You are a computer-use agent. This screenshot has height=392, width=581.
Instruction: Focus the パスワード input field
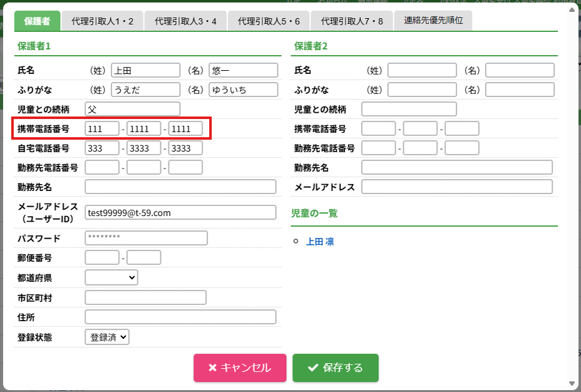point(146,238)
